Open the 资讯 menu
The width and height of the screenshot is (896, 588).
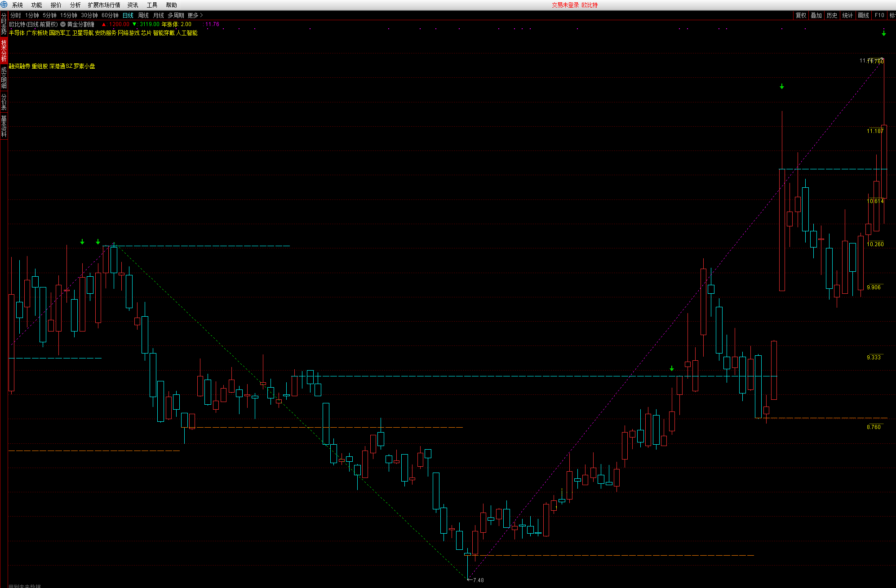133,5
